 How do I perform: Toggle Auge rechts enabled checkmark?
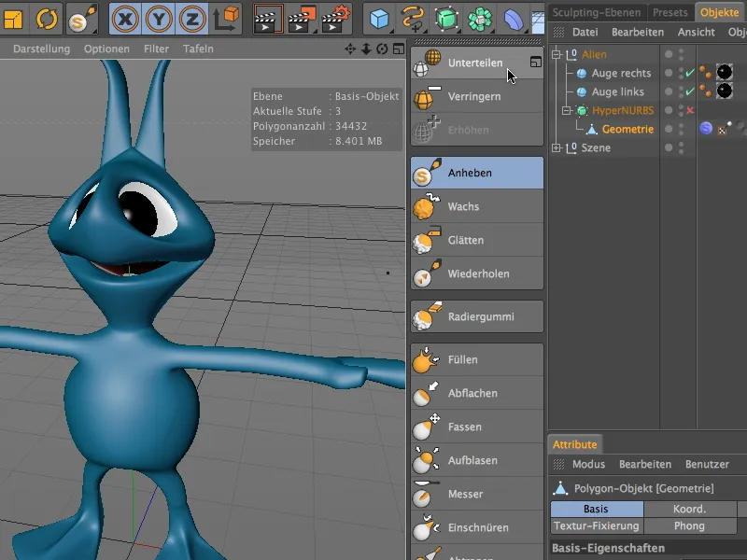tap(690, 74)
